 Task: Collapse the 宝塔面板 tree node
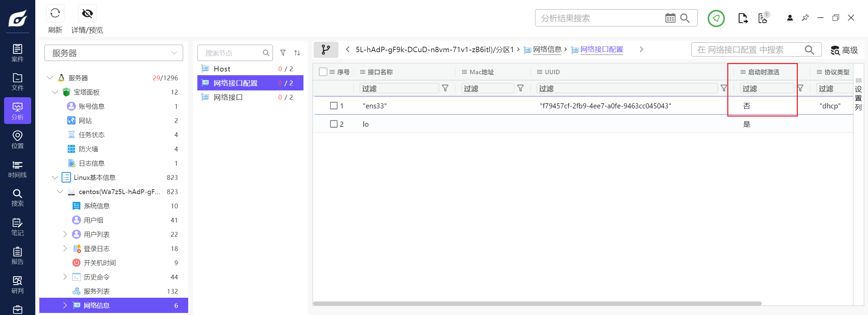coord(55,92)
